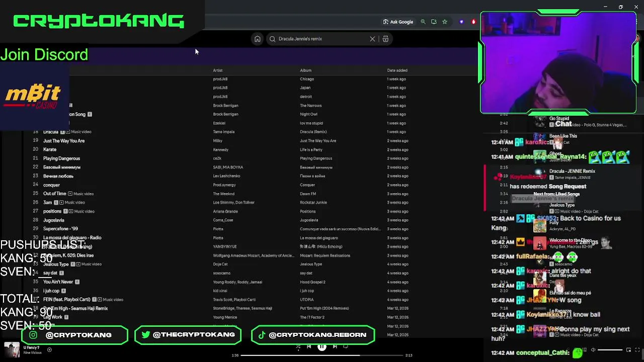Clear the Dracula Jennie's remix search text

(372, 39)
